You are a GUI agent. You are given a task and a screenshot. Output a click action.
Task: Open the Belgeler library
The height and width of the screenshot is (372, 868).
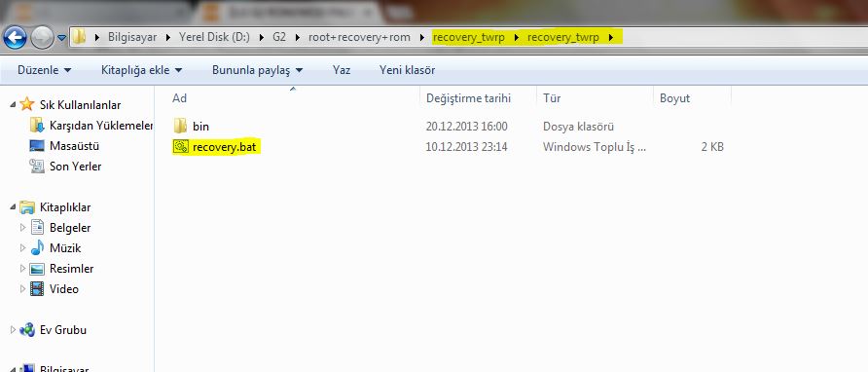70,228
